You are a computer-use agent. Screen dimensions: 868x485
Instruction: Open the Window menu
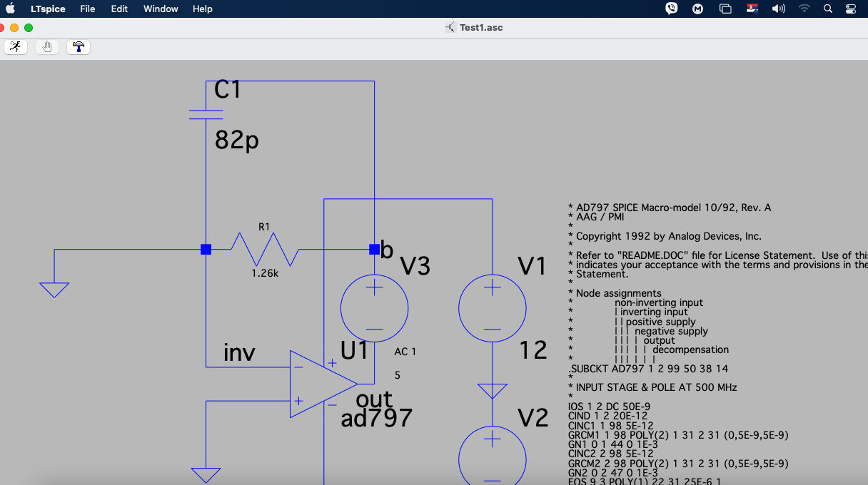[161, 9]
